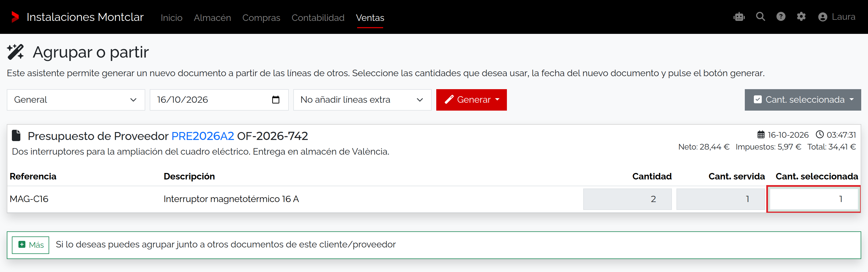Click the OF-2026-742 text

(272, 136)
